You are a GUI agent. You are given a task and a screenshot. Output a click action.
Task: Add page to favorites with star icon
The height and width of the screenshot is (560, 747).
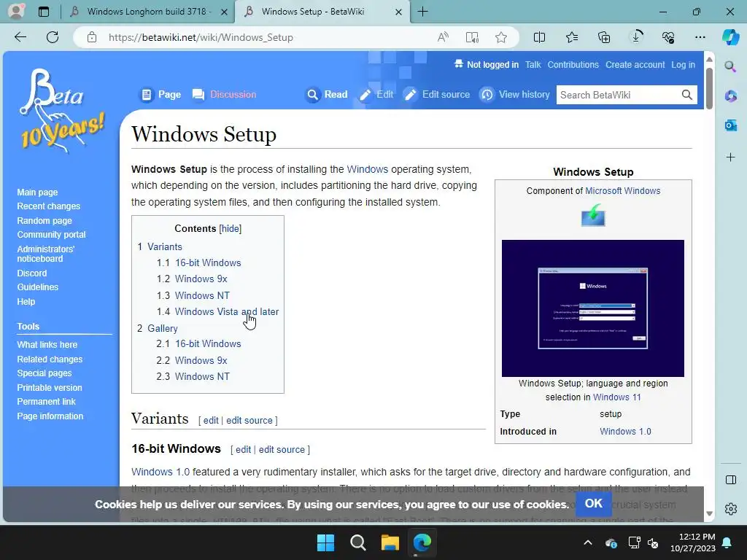(500, 37)
